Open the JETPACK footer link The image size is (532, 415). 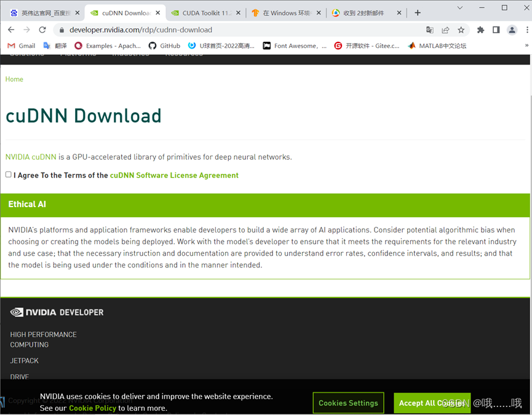25,361
